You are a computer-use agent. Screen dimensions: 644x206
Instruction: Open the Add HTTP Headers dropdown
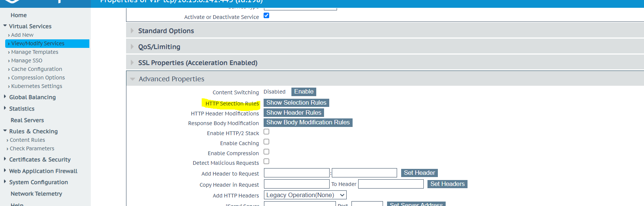[x=305, y=195]
